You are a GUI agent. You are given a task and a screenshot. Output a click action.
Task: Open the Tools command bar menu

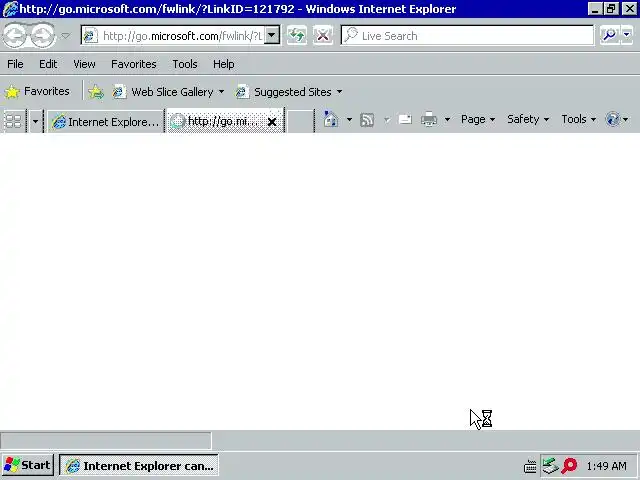(x=578, y=119)
